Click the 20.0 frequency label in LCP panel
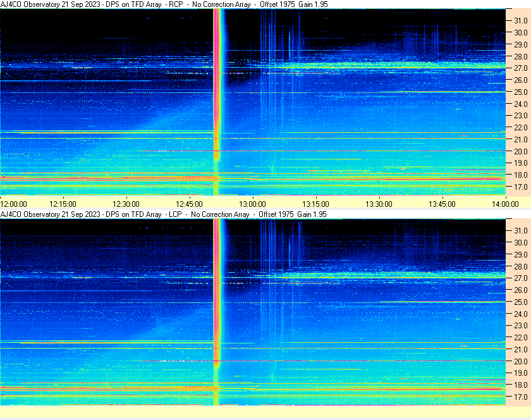This screenshot has width=531, height=420. tap(521, 361)
